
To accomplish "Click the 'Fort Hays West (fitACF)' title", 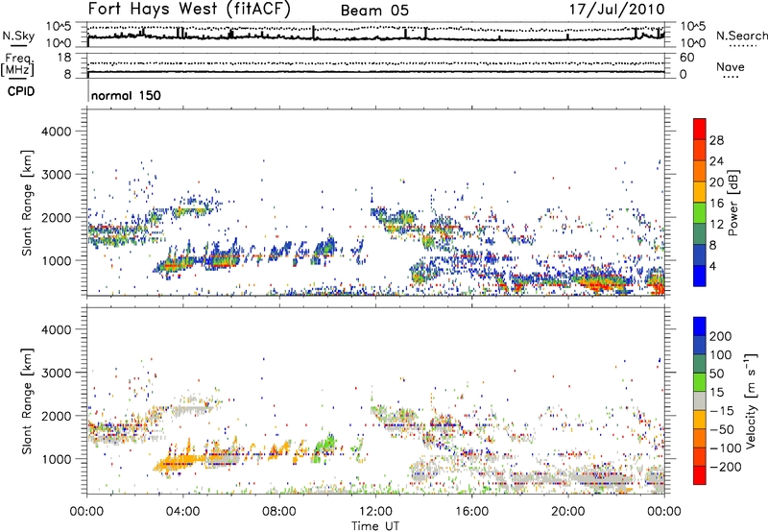I will 189,9.
